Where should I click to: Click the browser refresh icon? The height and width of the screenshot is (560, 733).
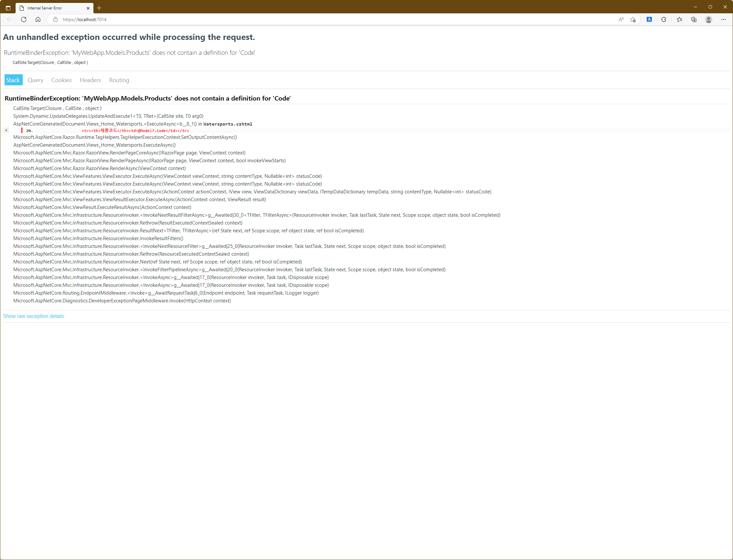(24, 19)
